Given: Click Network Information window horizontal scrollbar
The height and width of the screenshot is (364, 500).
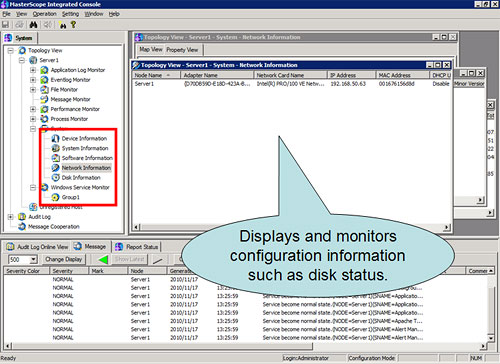Looking at the screenshot, I should click(292, 227).
